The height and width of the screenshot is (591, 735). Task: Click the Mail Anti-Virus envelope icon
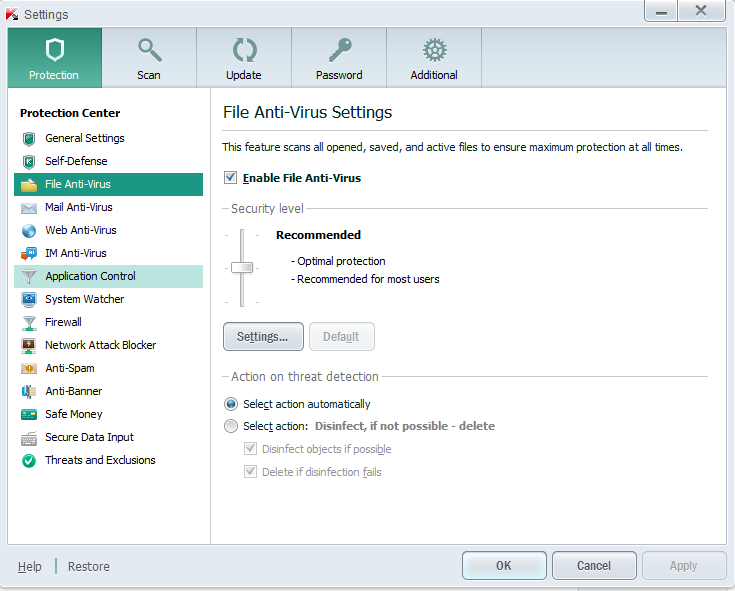click(29, 208)
